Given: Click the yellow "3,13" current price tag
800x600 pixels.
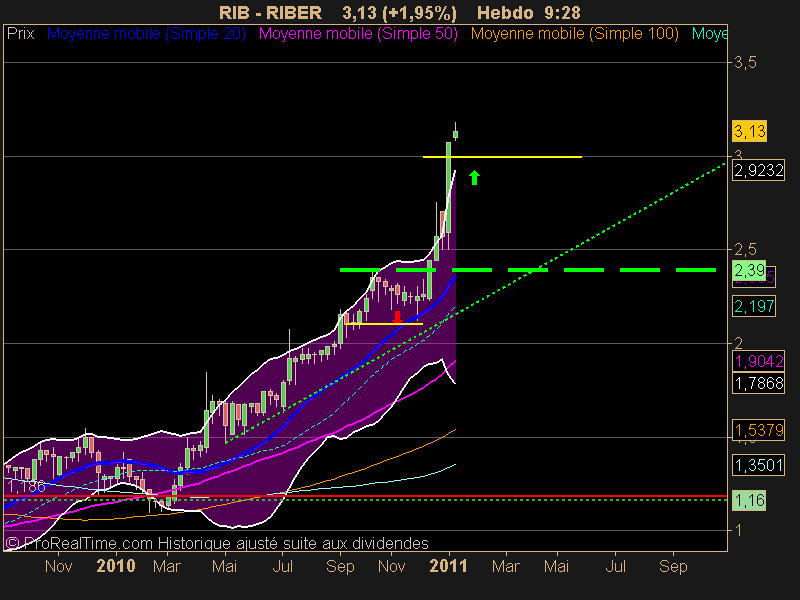Looking at the screenshot, I should point(749,131).
